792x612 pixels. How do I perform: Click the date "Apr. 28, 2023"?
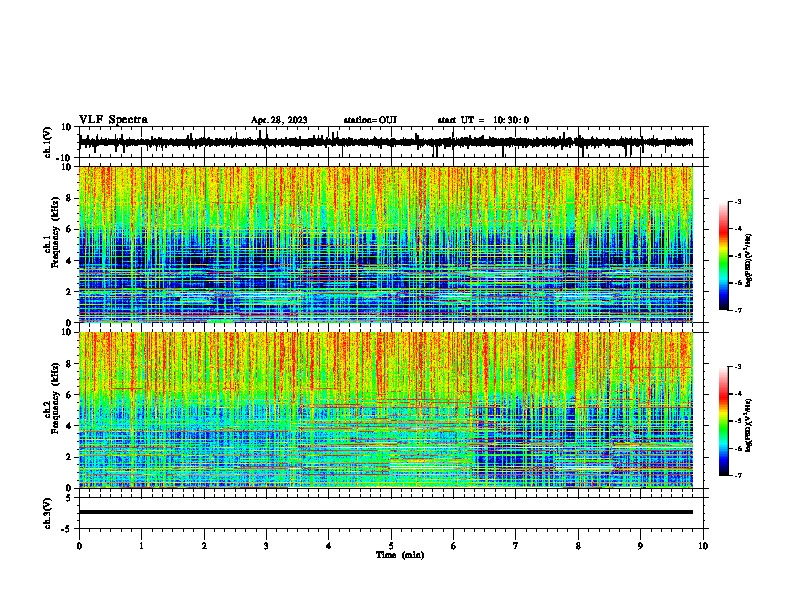click(279, 120)
